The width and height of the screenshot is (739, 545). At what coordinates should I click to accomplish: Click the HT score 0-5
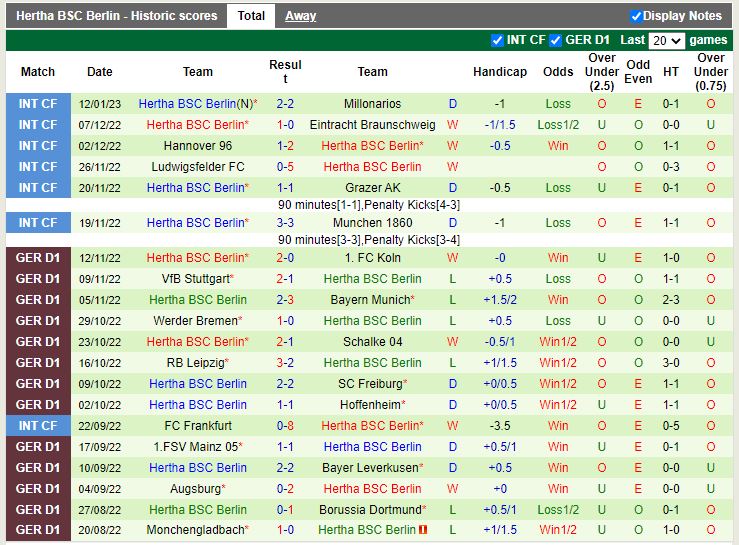pos(671,426)
